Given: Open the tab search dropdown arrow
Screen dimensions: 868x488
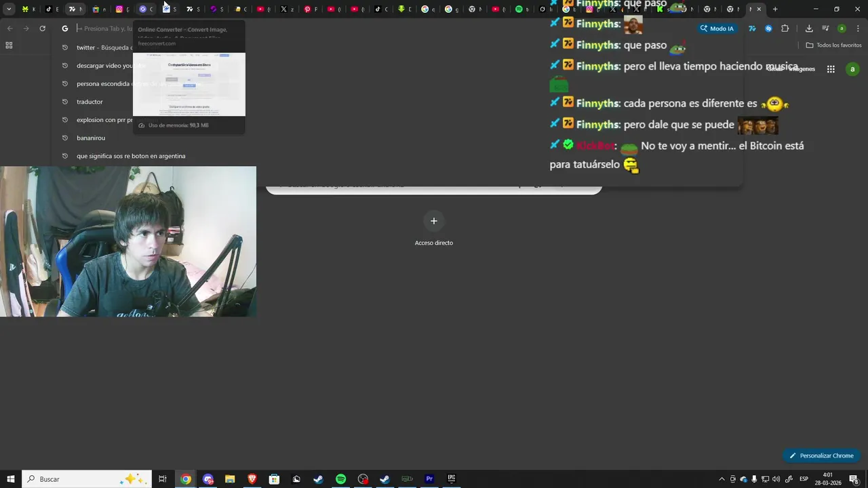Looking at the screenshot, I should 9,9.
